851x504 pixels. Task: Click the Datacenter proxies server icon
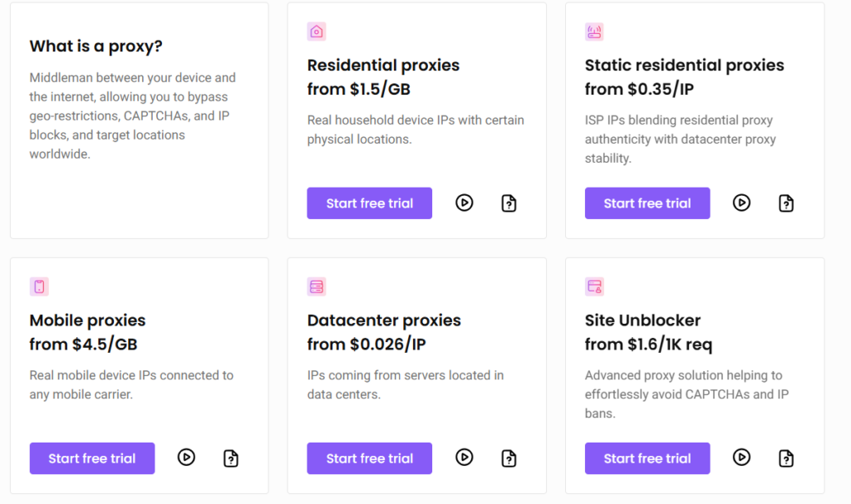coord(316,286)
